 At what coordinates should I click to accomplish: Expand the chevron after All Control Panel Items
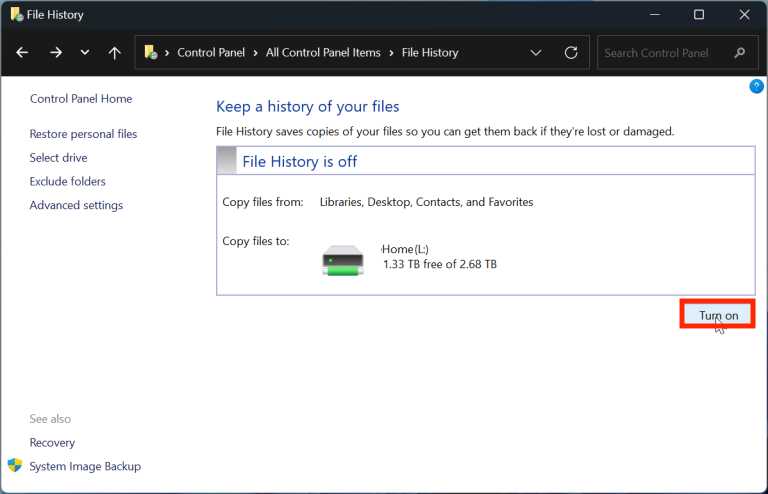click(x=391, y=53)
